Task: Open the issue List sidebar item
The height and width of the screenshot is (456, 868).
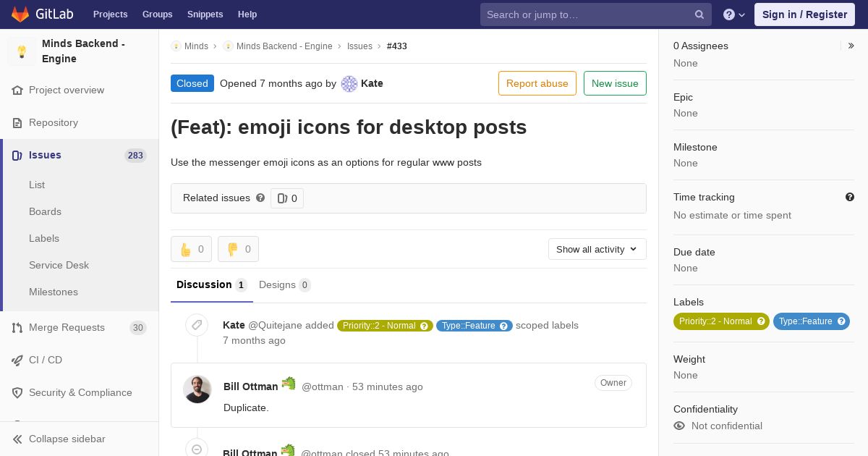Action: coord(37,185)
